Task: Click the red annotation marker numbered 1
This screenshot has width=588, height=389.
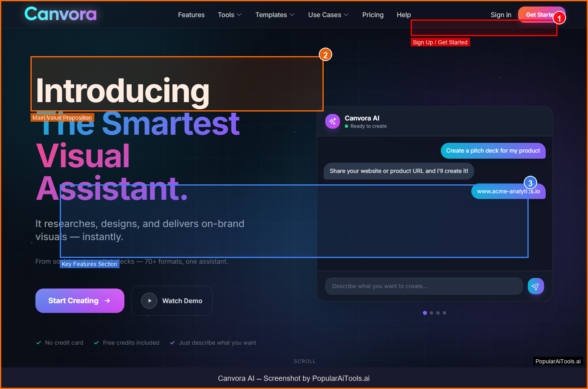Action: coord(559,18)
